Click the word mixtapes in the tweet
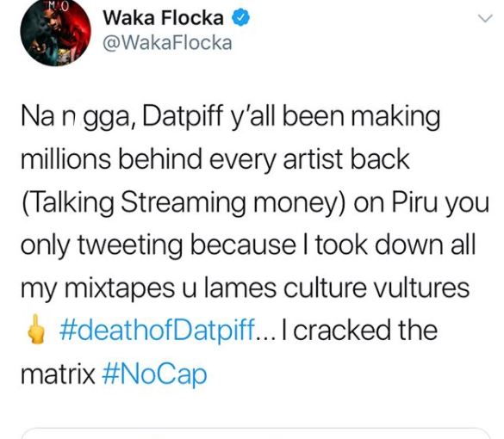This screenshot has width=504, height=439. point(120,288)
